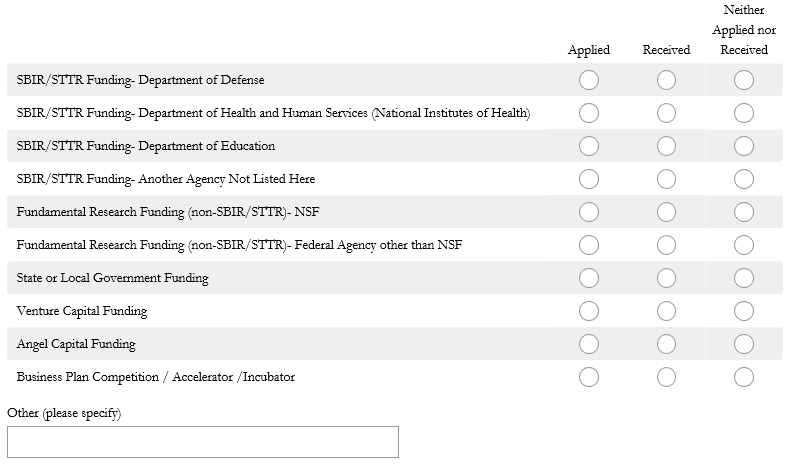Select Received for Federal Agency other than NSF

click(666, 245)
